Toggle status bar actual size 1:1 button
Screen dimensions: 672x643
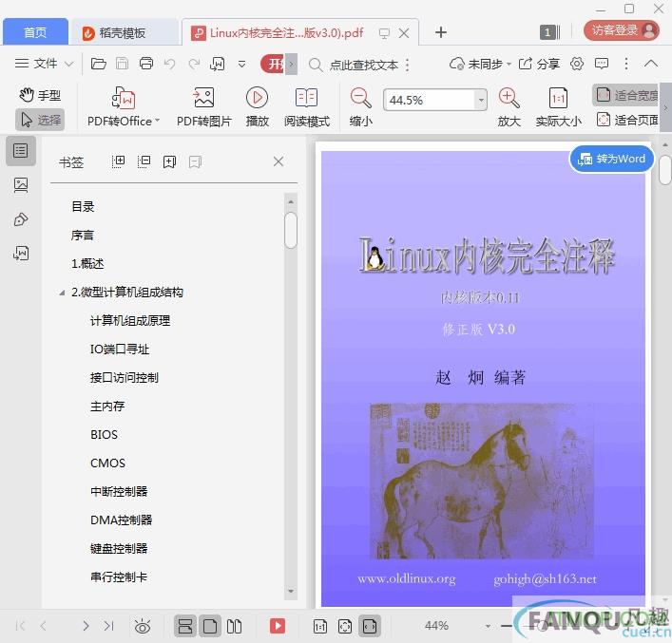pyautogui.click(x=320, y=626)
